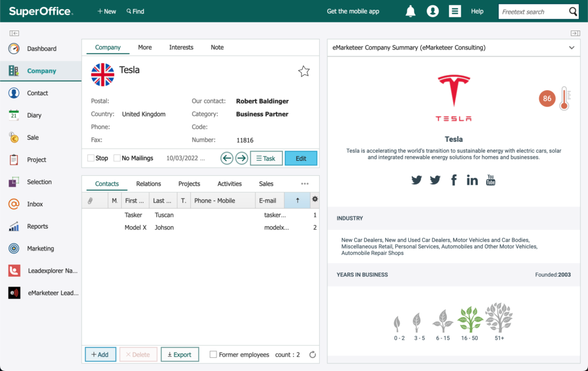Open the notifications bell
The image size is (588, 371).
(411, 11)
